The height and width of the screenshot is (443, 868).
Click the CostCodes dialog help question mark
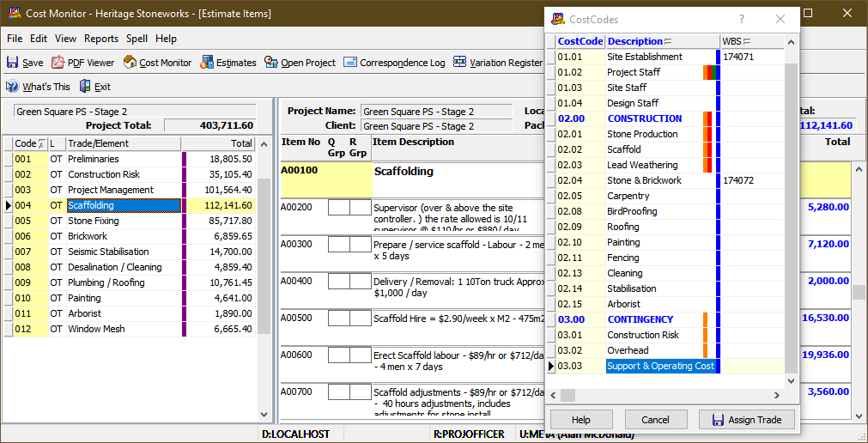point(742,20)
